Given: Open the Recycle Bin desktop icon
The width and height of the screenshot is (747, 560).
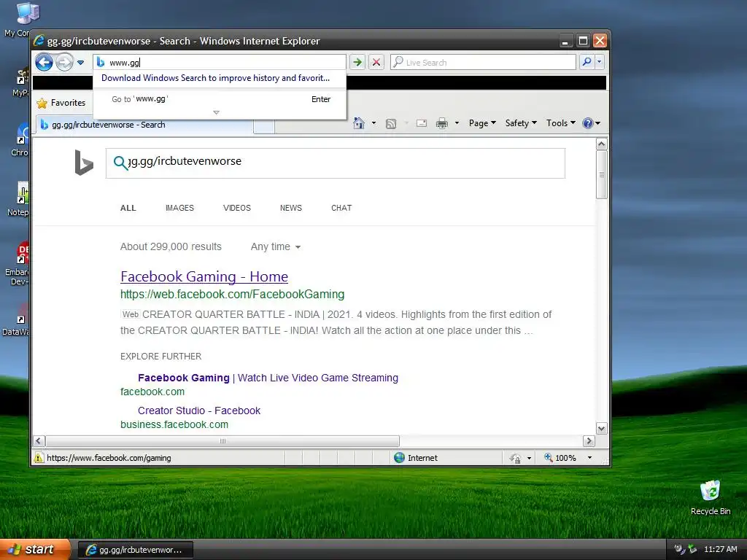Looking at the screenshot, I should point(711,497).
